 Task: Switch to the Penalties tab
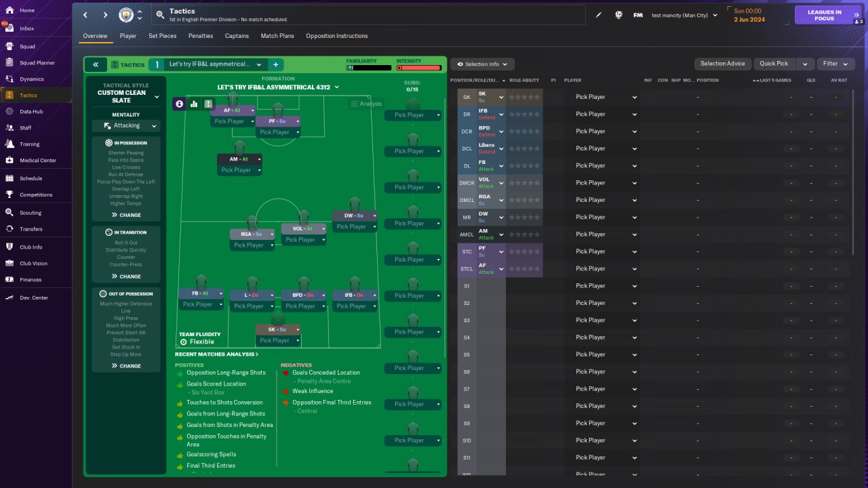coord(201,36)
